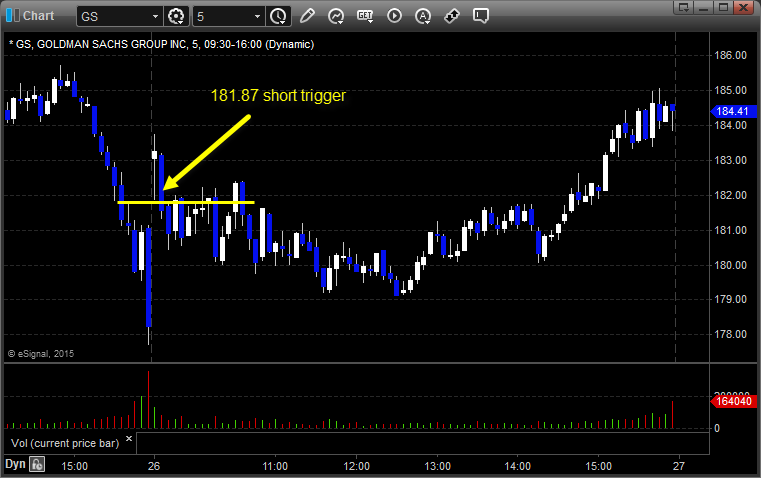Click the 180.00 price axis label
The width and height of the screenshot is (761, 478).
coord(730,265)
